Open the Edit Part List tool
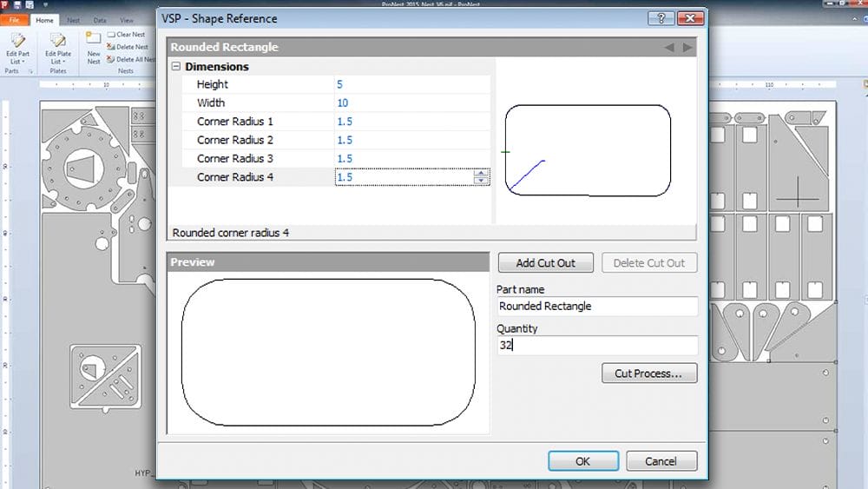This screenshot has height=489, width=868. point(16,48)
